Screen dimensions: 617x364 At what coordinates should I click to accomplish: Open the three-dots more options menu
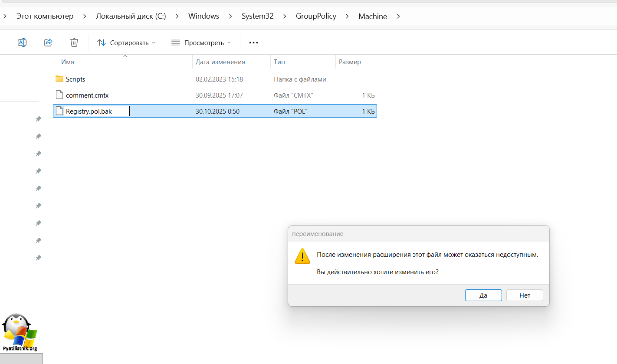point(253,43)
